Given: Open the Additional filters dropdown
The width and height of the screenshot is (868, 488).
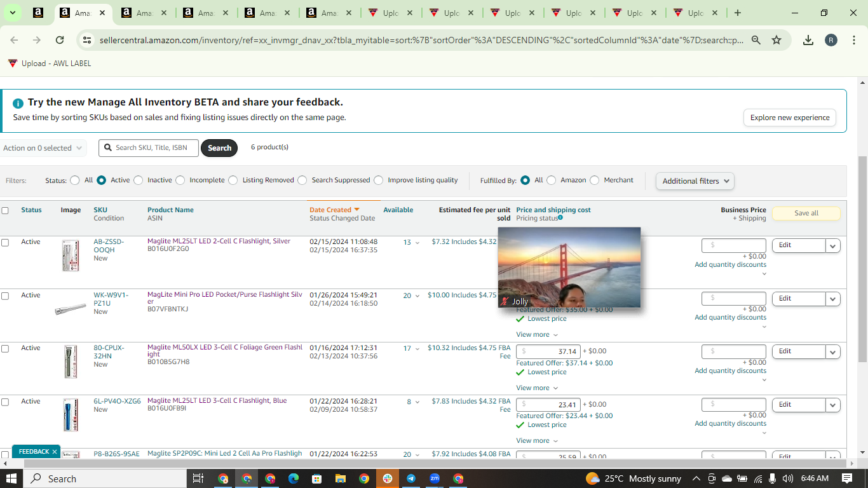Looking at the screenshot, I should (695, 181).
